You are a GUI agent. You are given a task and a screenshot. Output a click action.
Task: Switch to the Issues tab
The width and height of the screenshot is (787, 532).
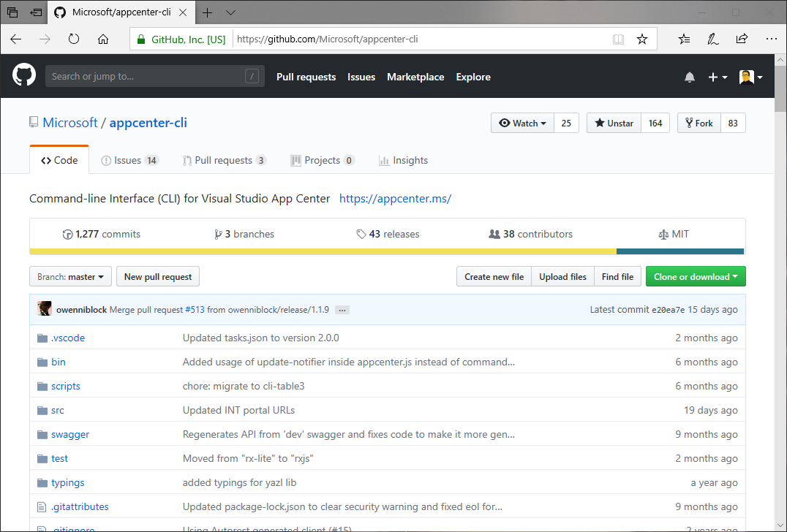coord(129,161)
